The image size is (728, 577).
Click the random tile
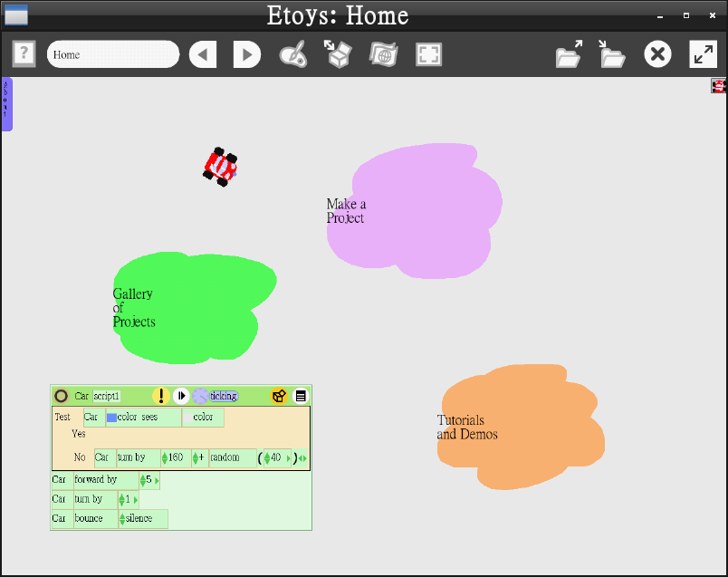(233, 457)
